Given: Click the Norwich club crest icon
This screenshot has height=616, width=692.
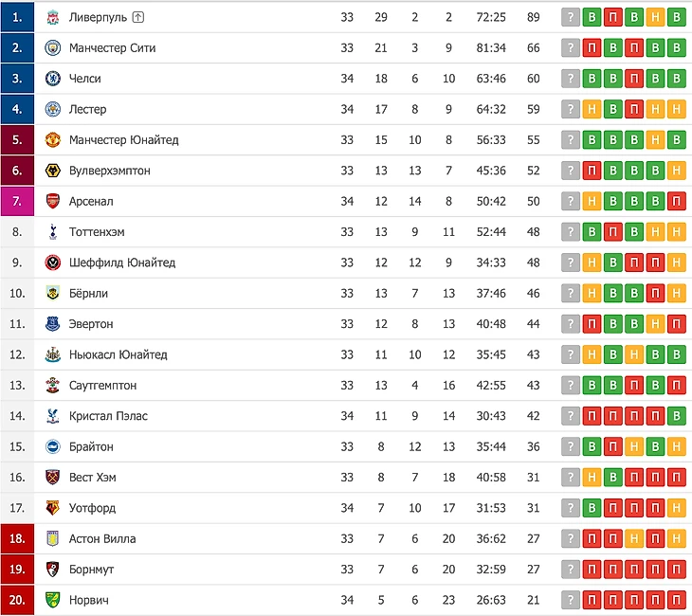Looking at the screenshot, I should pos(52,600).
